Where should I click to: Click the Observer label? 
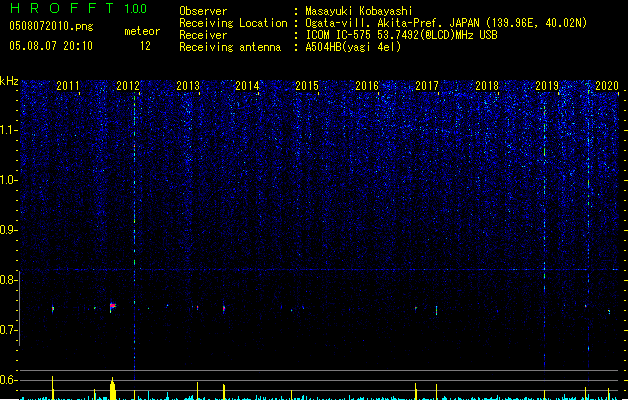203,11
